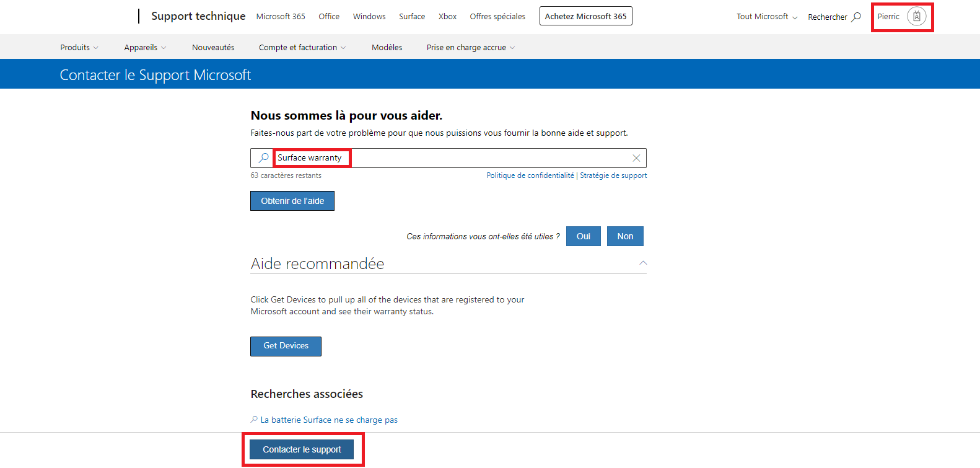Image resolution: width=980 pixels, height=468 pixels.
Task: Collapse the Aide recommandée section chevron
Action: [x=643, y=263]
